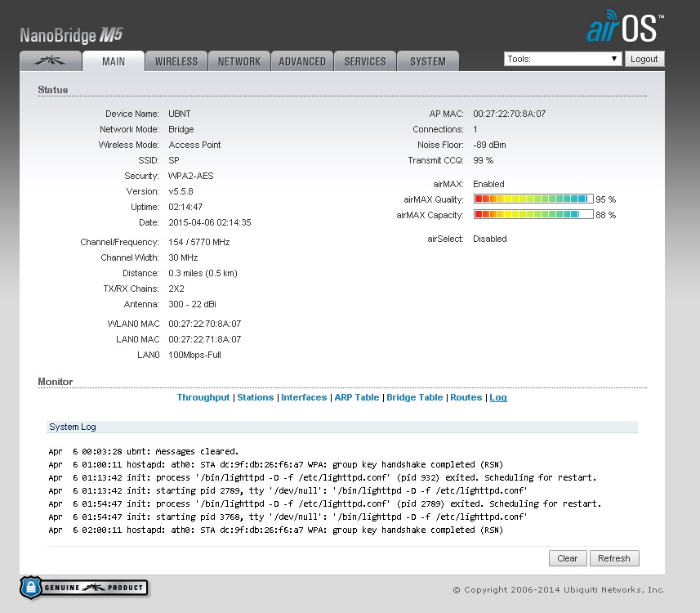Click the airMAX value Enabled
Viewport: 700px width, 613px height.
(488, 184)
